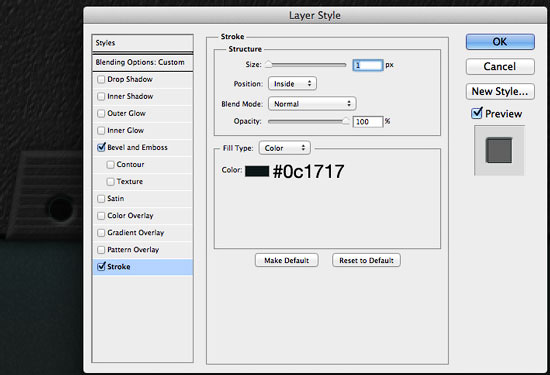Click the Reset to Default button
Viewport: 550px width, 375px height.
[x=366, y=260]
